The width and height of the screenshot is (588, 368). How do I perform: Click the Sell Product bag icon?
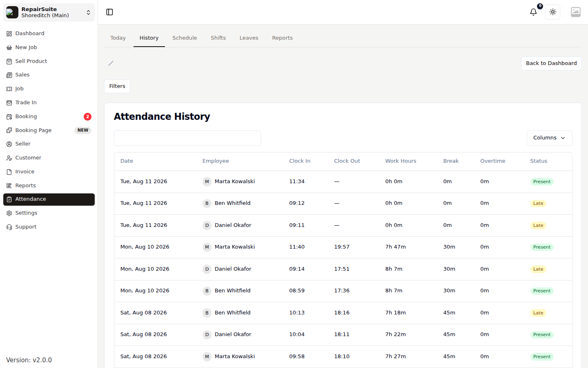pos(9,61)
